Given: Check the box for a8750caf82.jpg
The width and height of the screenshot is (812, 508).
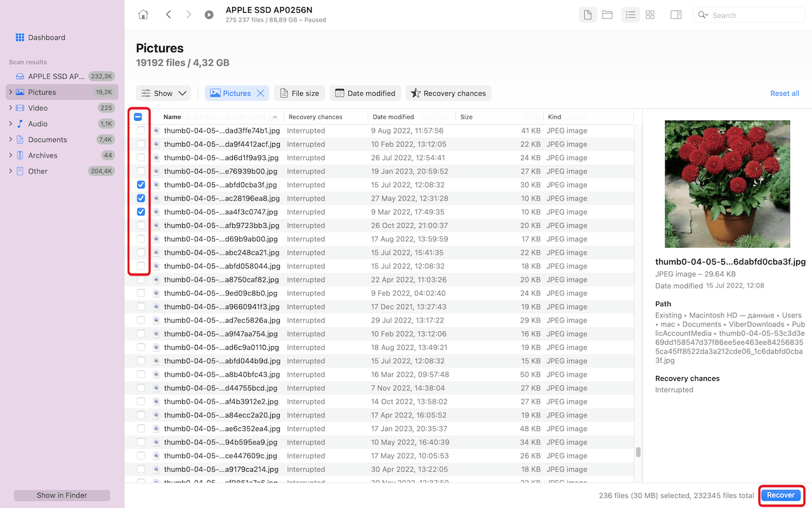Looking at the screenshot, I should click(141, 279).
